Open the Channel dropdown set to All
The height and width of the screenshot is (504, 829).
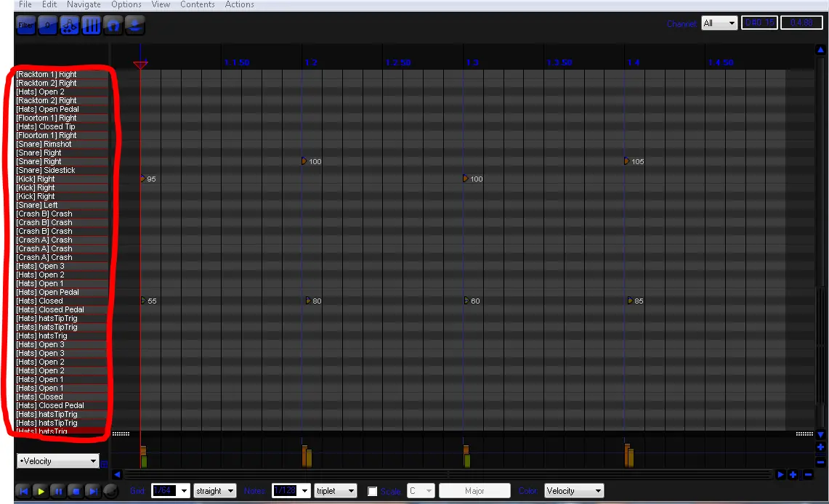[x=719, y=23]
